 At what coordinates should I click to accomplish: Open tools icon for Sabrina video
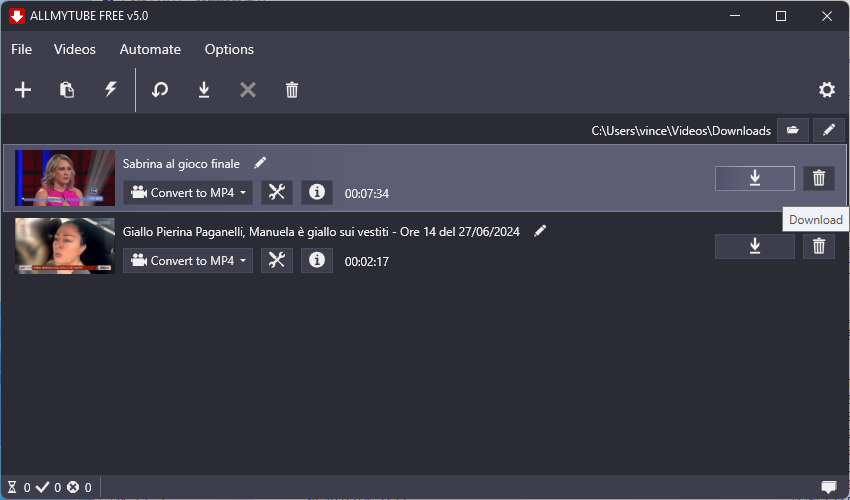(x=277, y=193)
